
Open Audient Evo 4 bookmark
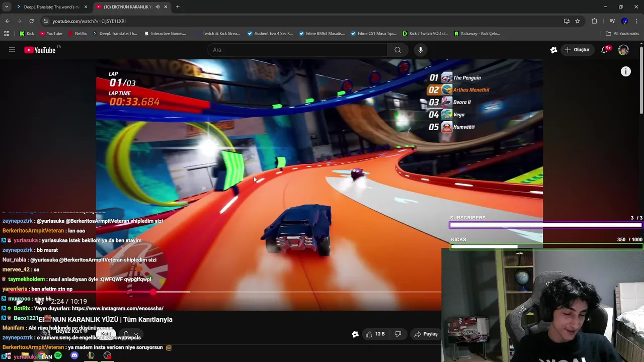pyautogui.click(x=270, y=34)
